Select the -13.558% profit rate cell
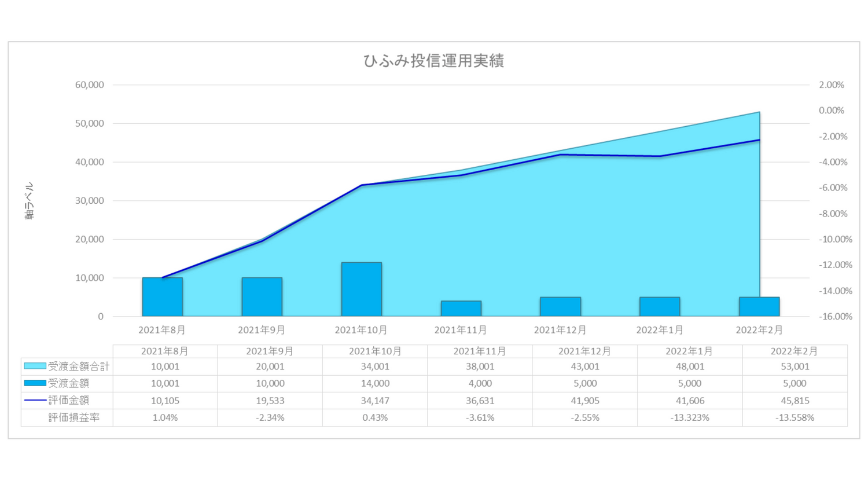This screenshot has height=488, width=868. 795,417
